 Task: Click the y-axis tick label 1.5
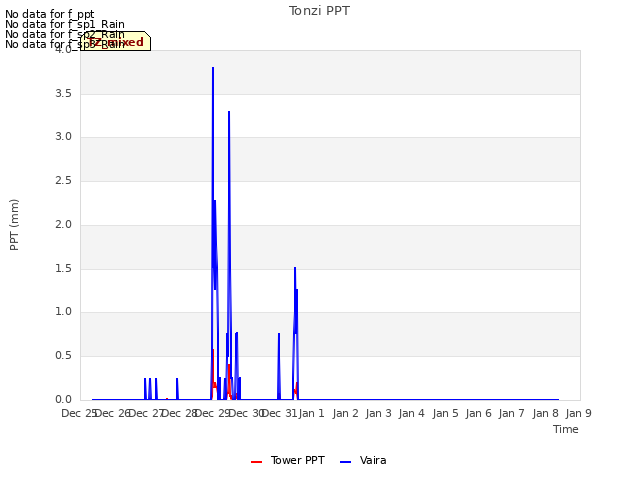63,269
